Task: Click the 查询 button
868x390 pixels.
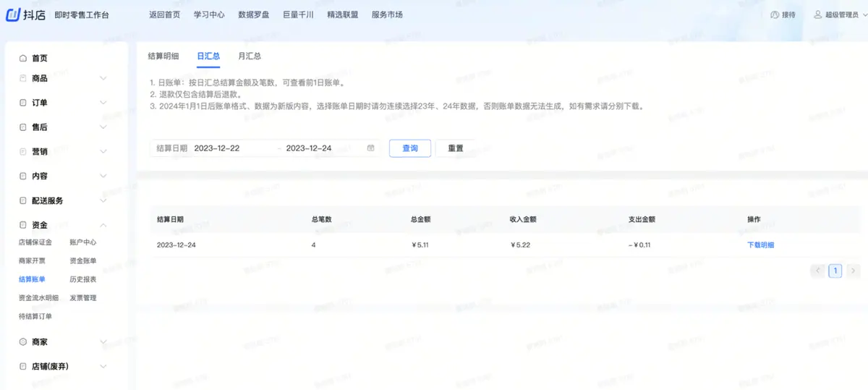Action: pyautogui.click(x=410, y=148)
